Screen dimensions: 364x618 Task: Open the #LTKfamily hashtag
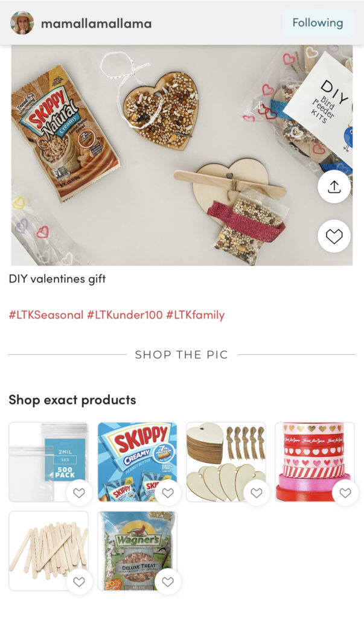click(195, 315)
